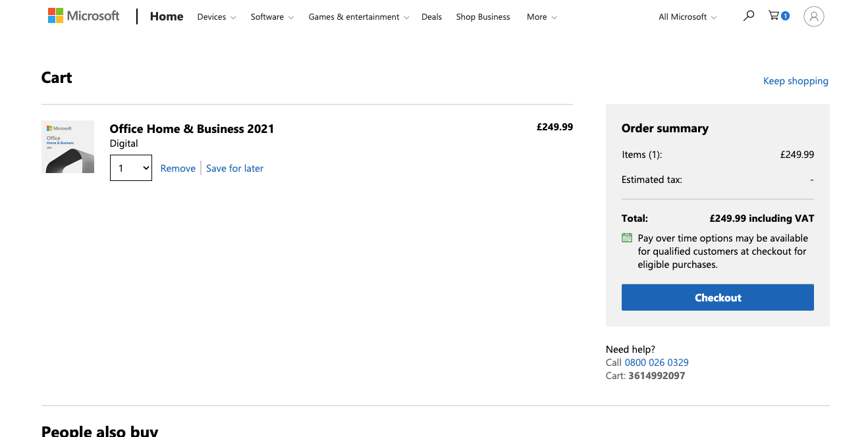Open the quantity dropdown showing 1

[131, 168]
